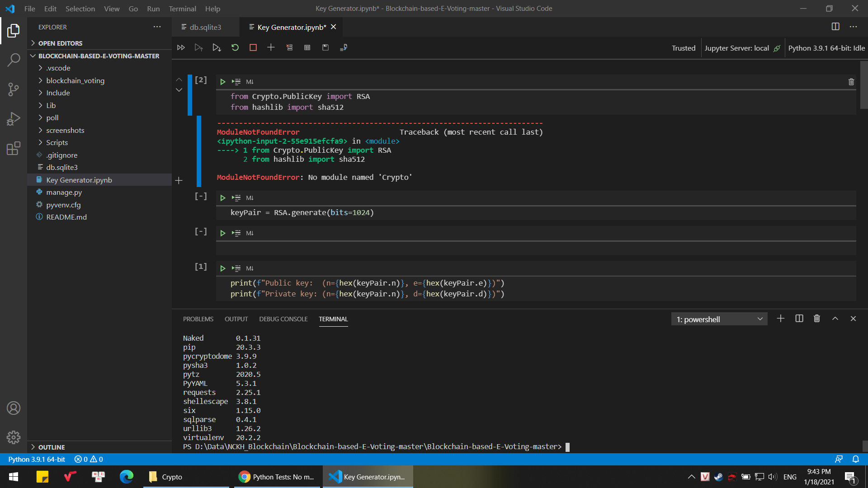
Task: Click the Variables panel icon in toolbar
Action: (307, 47)
